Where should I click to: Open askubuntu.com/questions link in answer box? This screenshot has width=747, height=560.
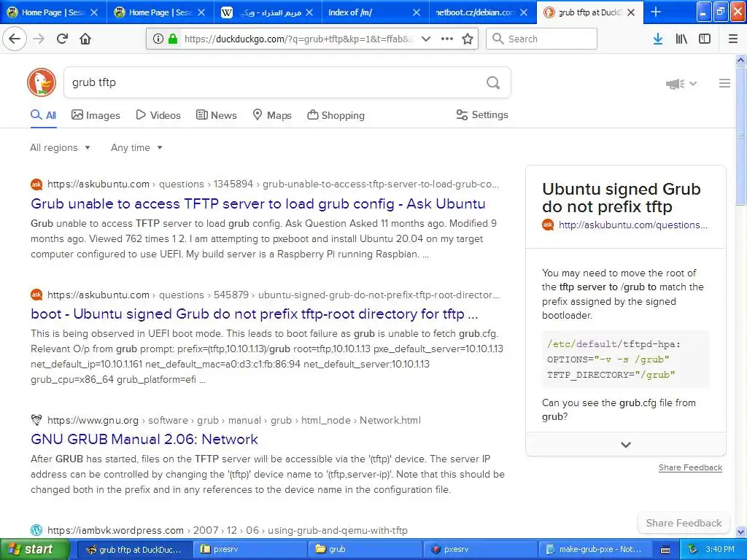tap(632, 225)
